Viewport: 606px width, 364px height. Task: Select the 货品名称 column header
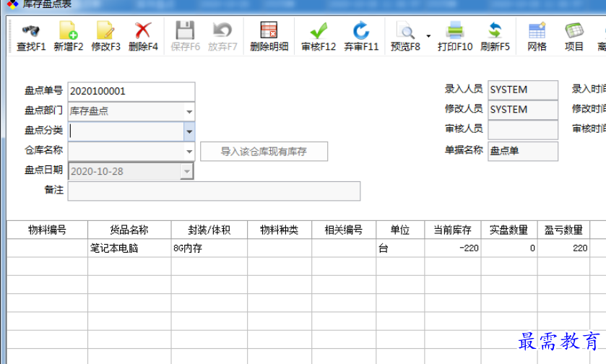click(x=129, y=230)
